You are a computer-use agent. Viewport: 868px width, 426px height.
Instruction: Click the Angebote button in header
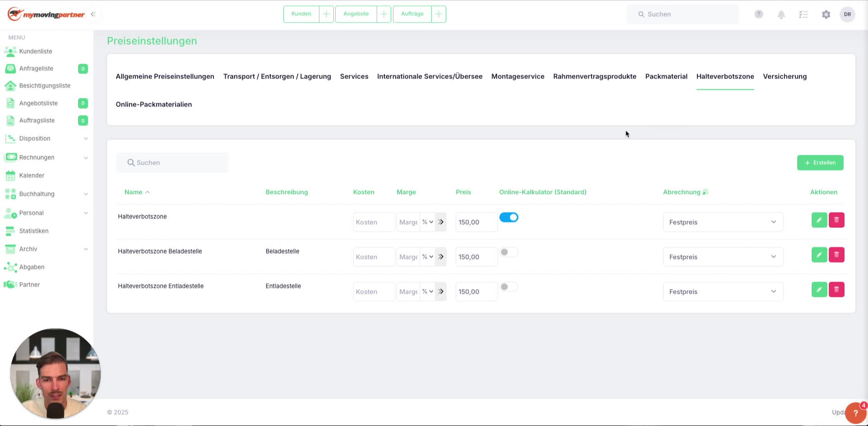356,14
